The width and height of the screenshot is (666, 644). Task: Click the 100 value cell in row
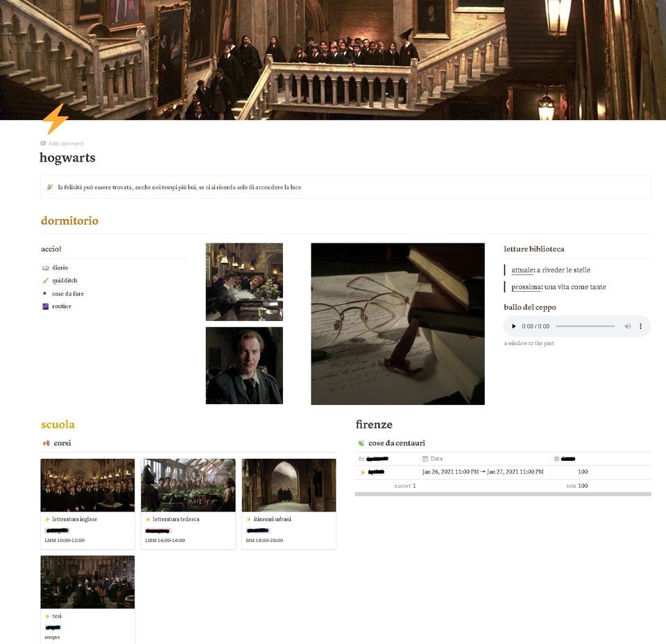pyautogui.click(x=583, y=472)
